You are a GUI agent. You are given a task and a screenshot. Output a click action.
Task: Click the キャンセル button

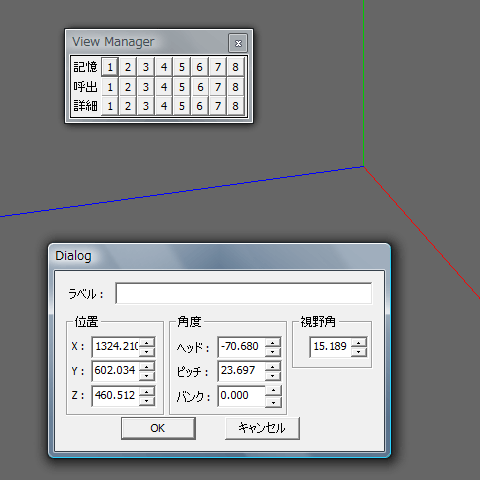point(262,428)
